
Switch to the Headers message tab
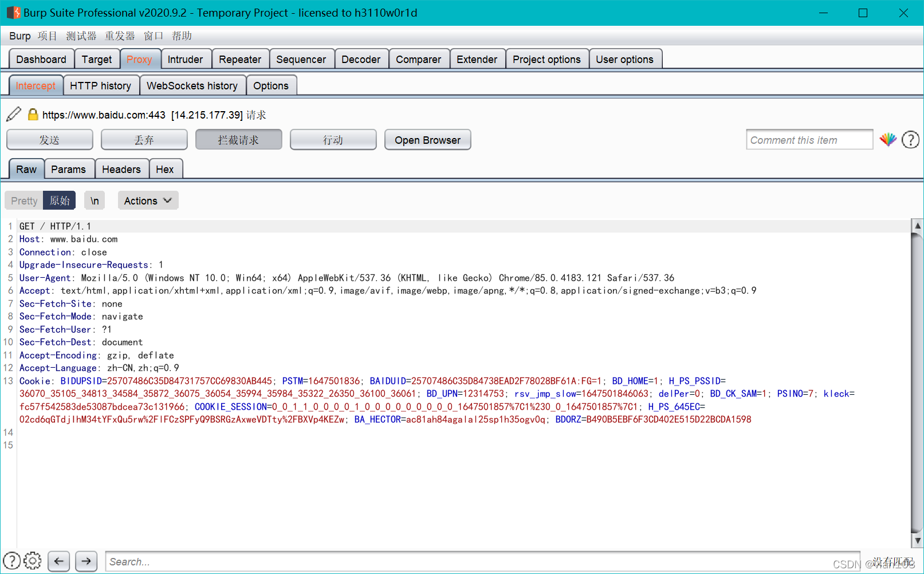(121, 169)
